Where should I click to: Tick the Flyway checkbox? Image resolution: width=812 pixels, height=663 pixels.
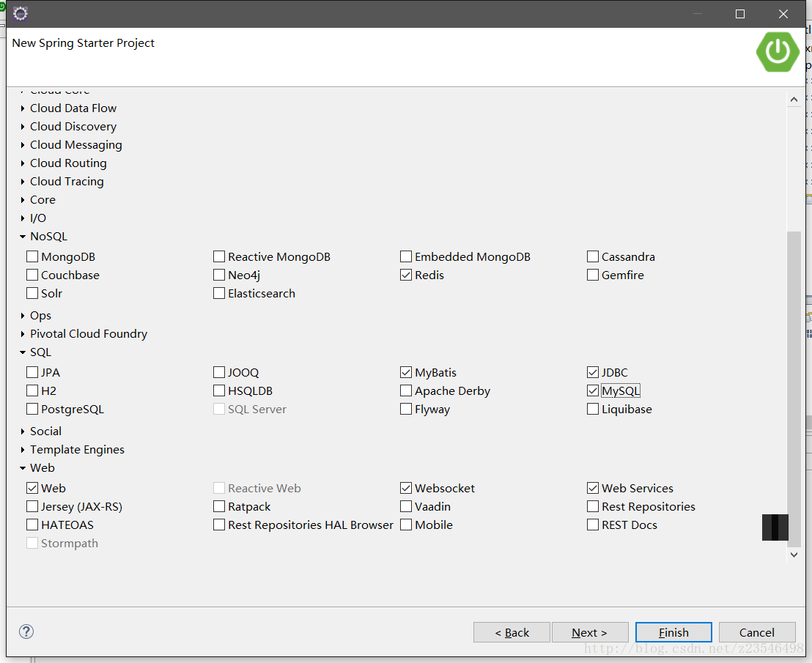406,410
